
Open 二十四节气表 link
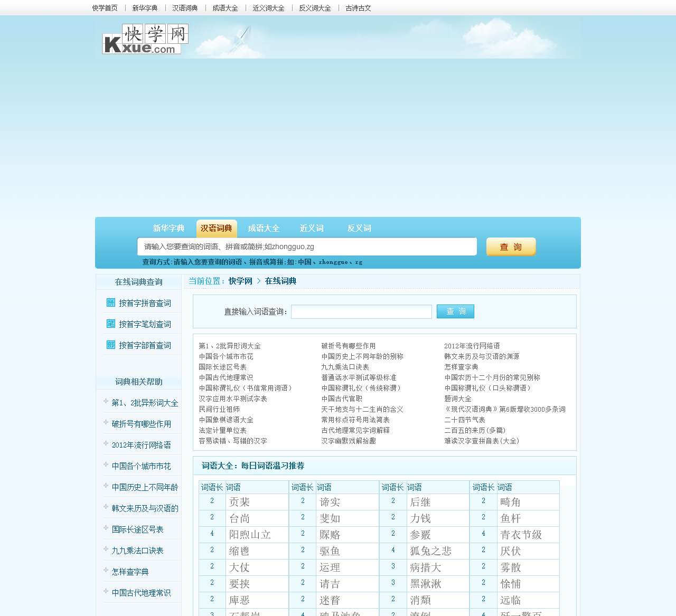(x=465, y=420)
